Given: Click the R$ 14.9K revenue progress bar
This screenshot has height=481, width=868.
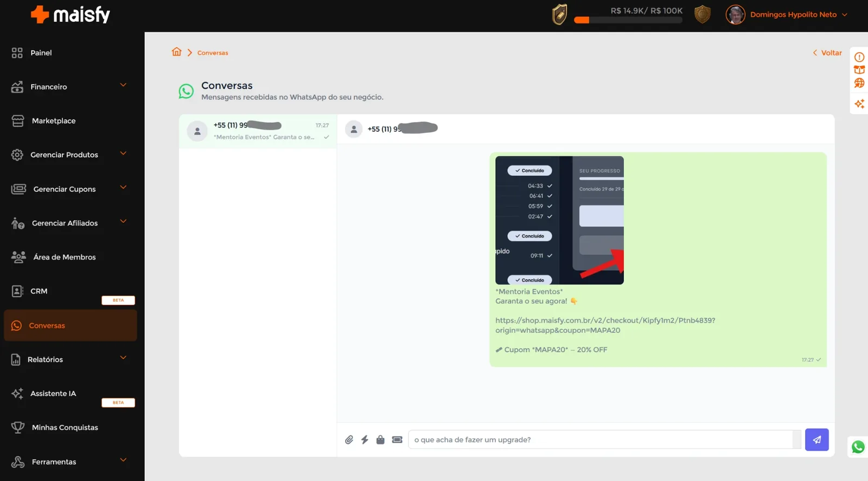Looking at the screenshot, I should click(x=628, y=20).
